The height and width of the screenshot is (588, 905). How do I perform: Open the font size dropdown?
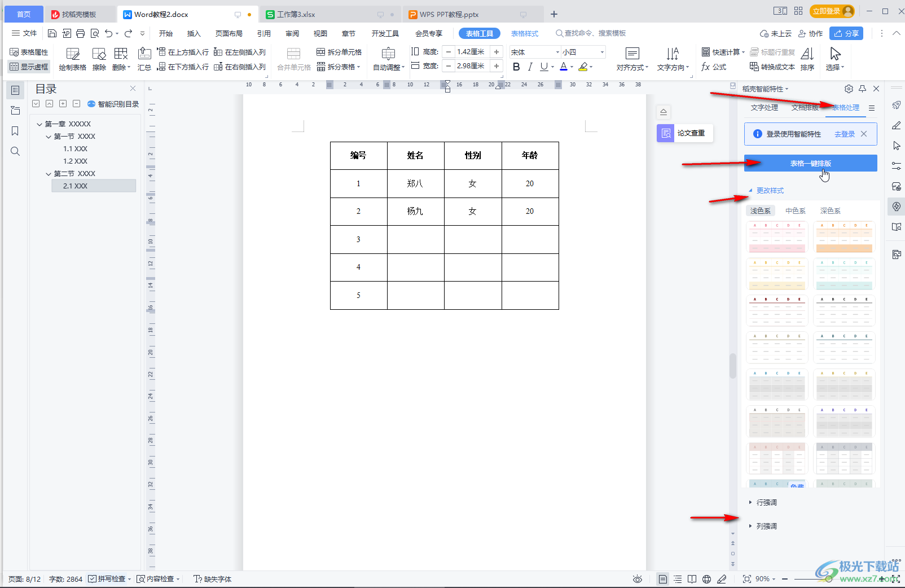pyautogui.click(x=602, y=52)
